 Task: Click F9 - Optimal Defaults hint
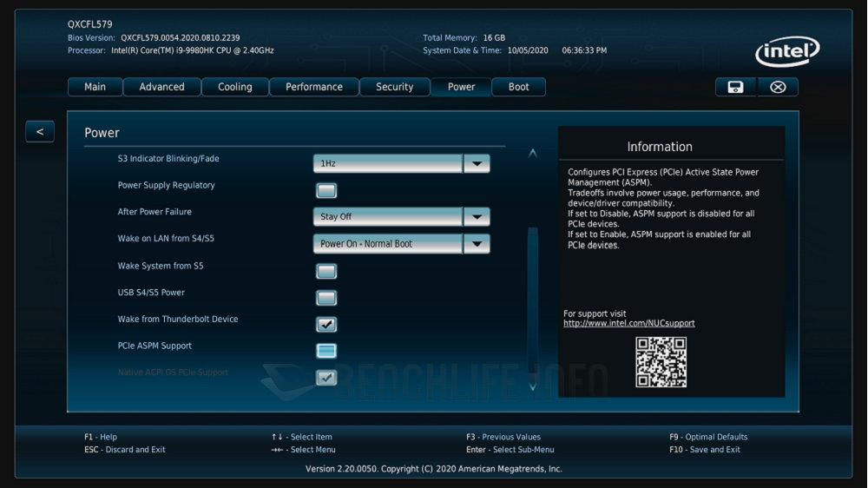708,437
